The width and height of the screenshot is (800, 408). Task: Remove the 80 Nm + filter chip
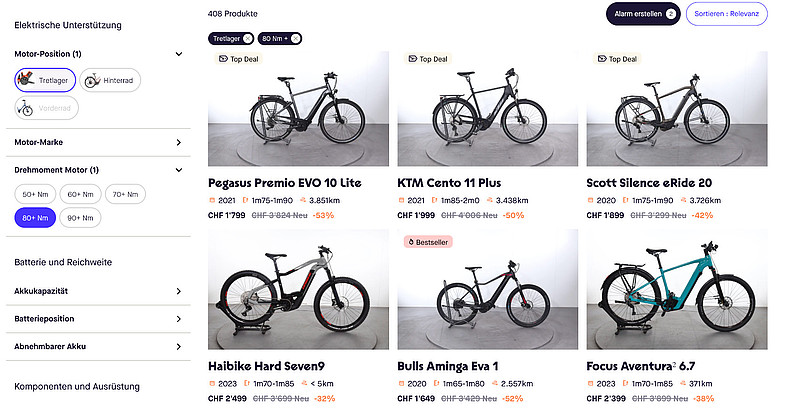point(296,38)
